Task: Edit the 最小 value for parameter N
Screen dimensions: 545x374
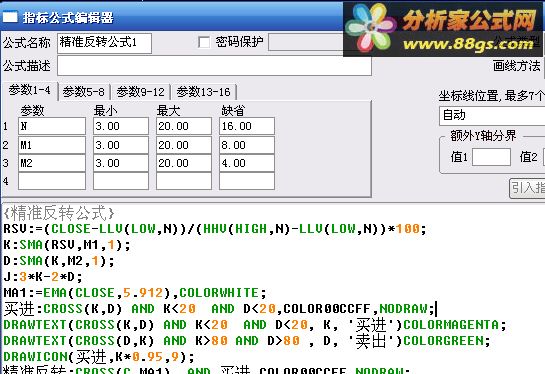Action: tap(121, 126)
